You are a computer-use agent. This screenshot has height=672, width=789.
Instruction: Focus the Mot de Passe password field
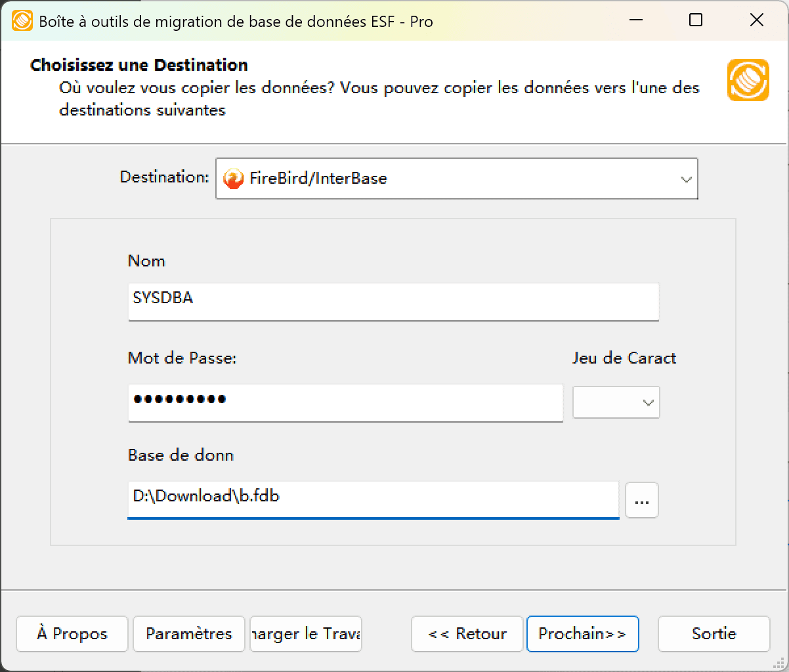(x=346, y=403)
